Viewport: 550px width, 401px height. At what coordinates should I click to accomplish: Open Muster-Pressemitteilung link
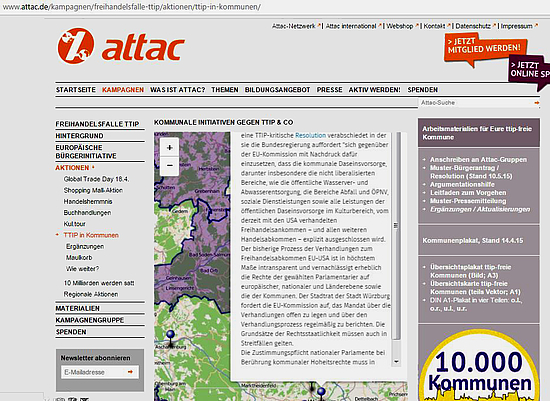[x=468, y=201]
